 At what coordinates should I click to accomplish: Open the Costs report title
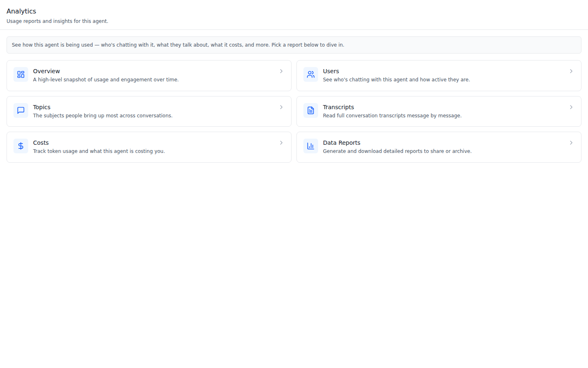click(x=41, y=143)
